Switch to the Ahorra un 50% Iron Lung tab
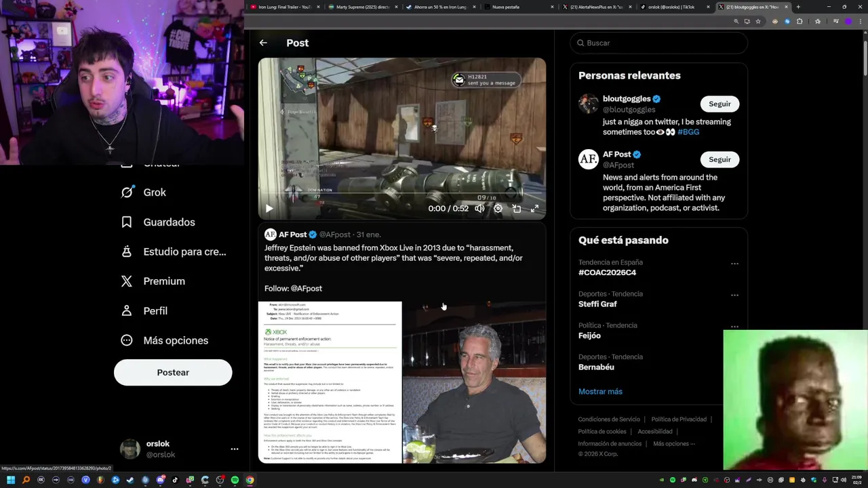Screen dimensions: 868x488 click(x=439, y=7)
